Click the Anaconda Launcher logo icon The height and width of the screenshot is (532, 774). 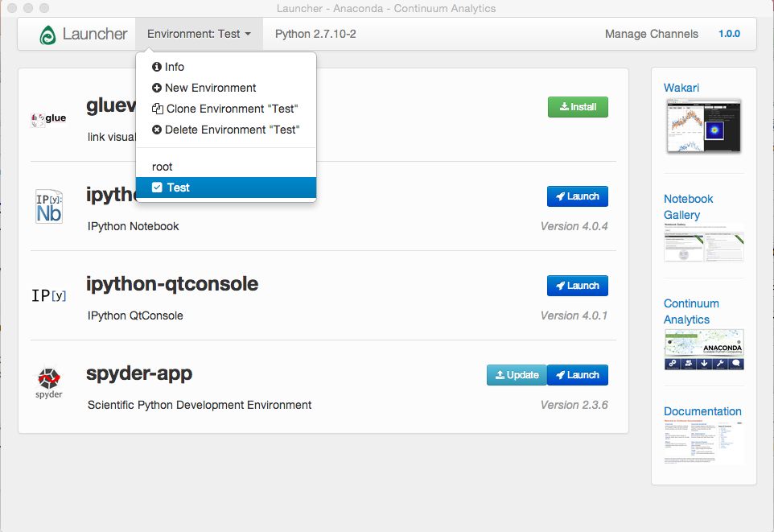(x=48, y=35)
